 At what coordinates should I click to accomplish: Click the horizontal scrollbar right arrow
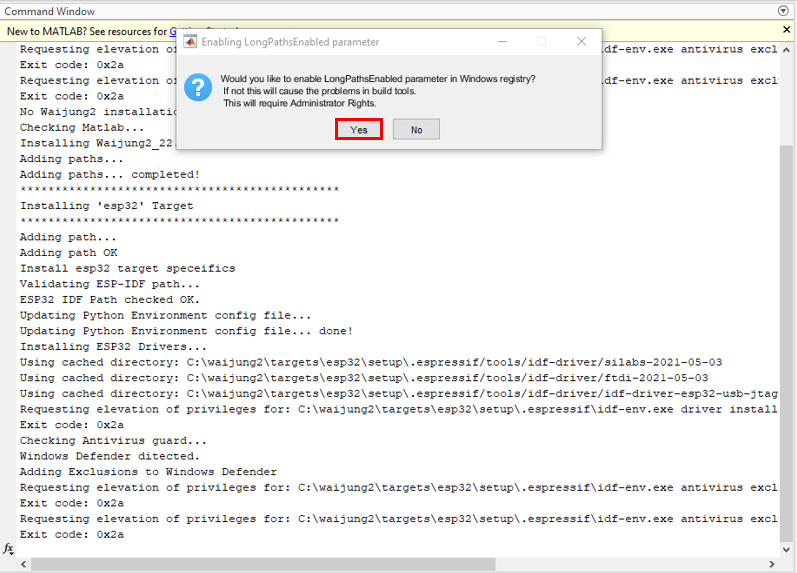(772, 564)
